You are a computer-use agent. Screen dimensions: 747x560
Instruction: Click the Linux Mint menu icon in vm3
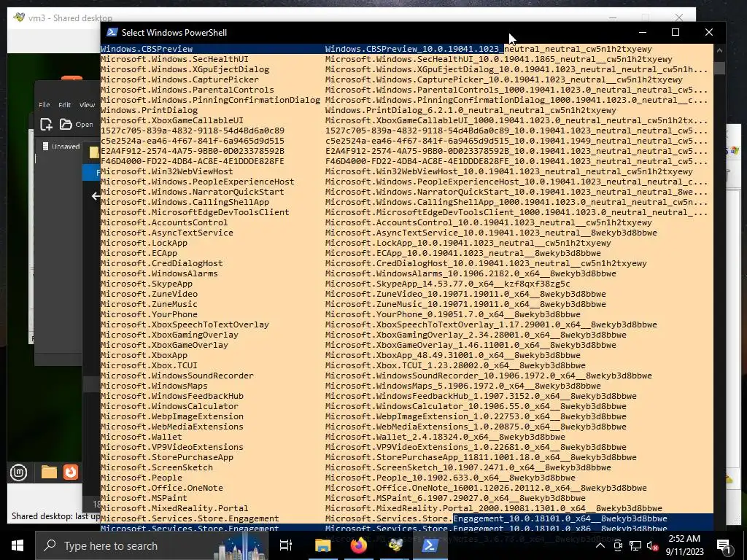(18, 472)
